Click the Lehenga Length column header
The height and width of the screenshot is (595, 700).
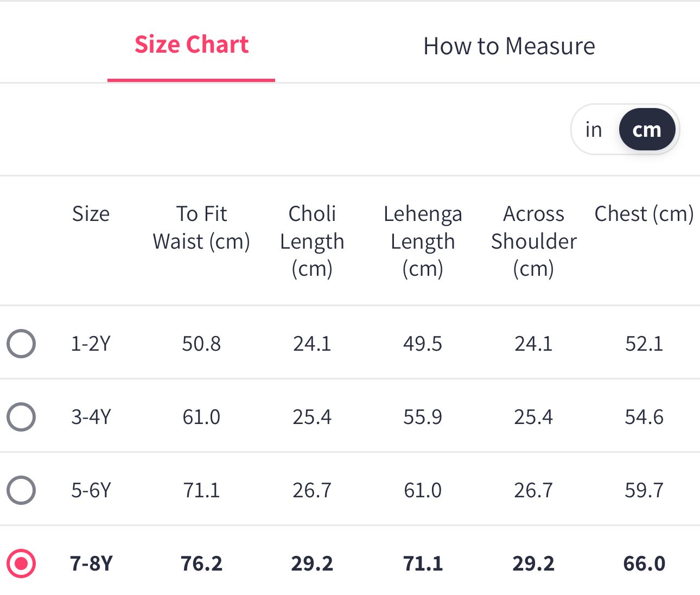(x=423, y=241)
